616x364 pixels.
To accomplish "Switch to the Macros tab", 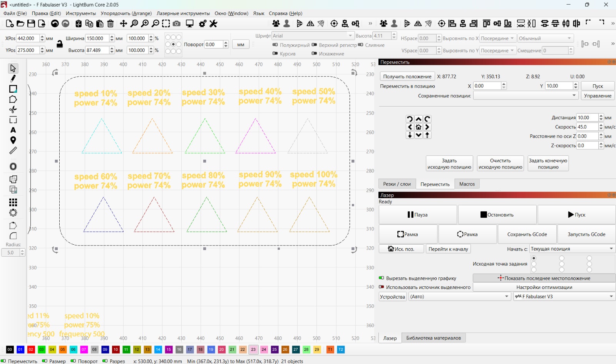I will point(467,184).
